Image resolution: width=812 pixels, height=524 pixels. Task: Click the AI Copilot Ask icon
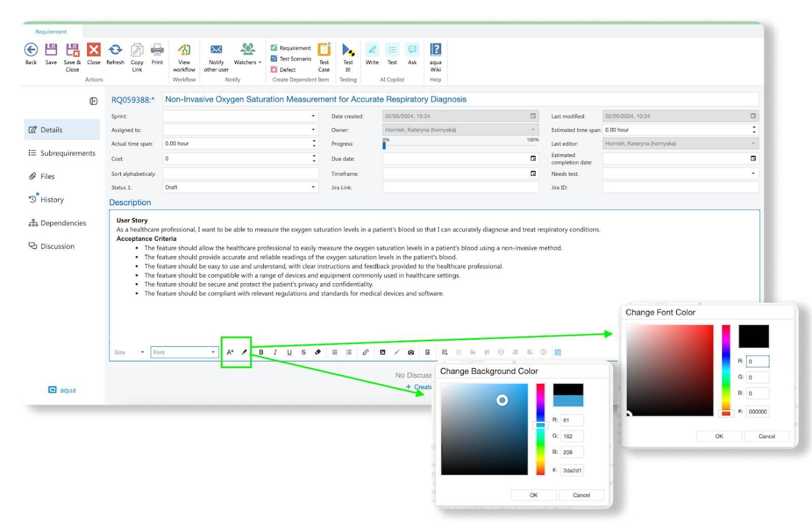click(x=412, y=50)
